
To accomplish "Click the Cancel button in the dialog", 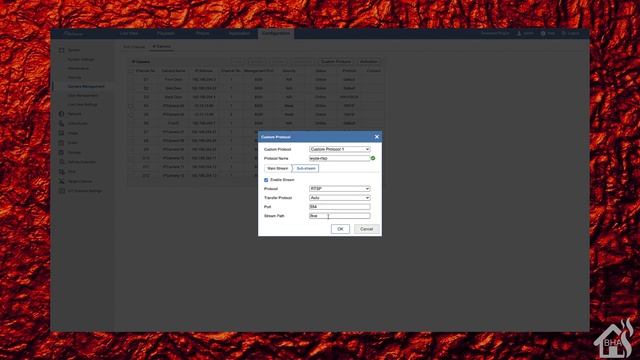I will (x=367, y=229).
